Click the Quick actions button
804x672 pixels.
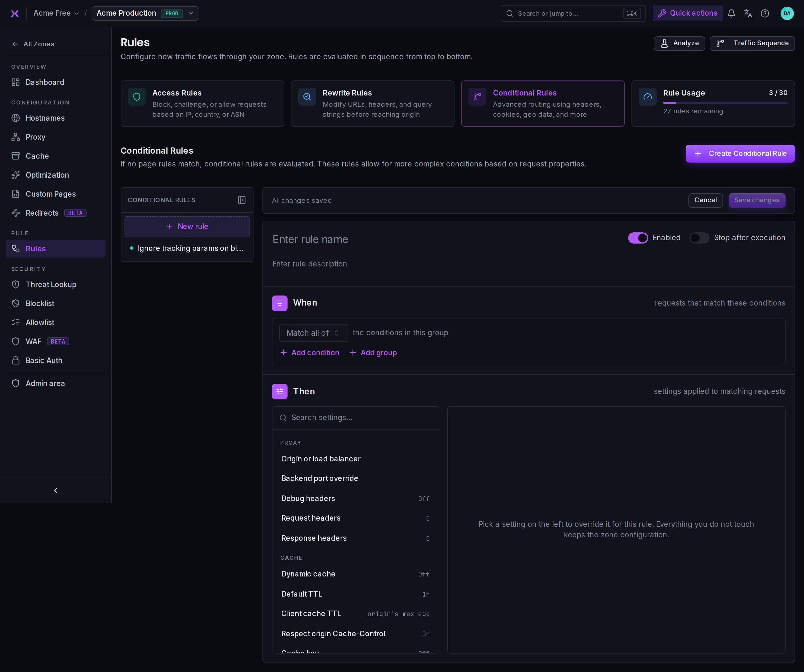pyautogui.click(x=687, y=13)
